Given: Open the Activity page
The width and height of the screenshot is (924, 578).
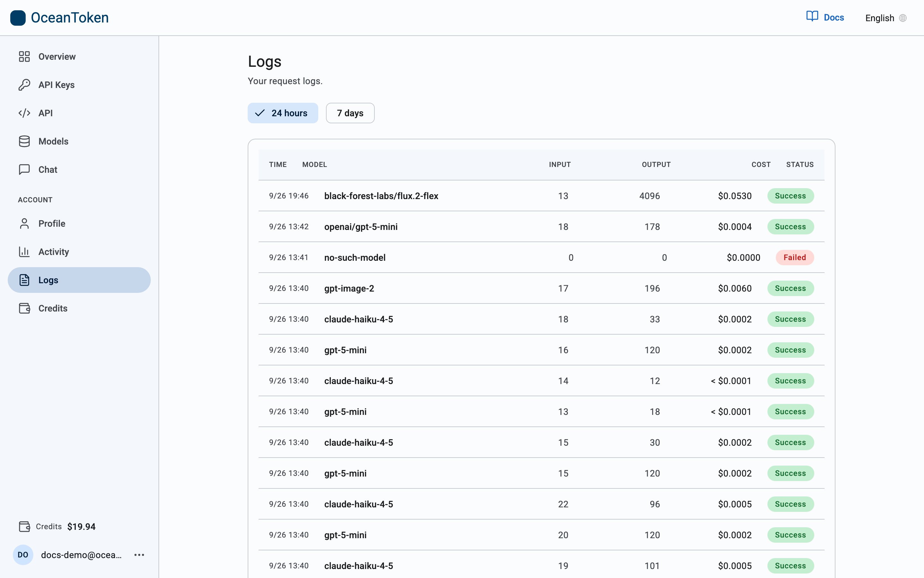Looking at the screenshot, I should click(x=80, y=251).
